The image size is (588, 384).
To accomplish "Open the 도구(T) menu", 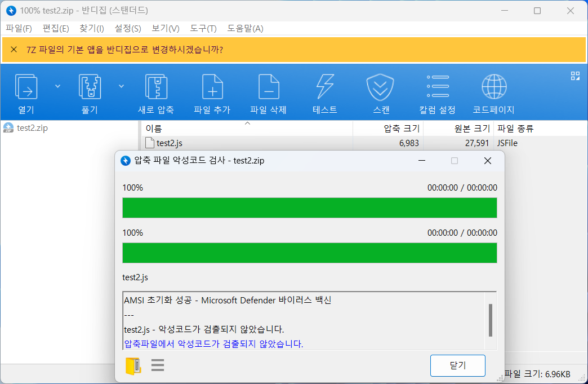I will pyautogui.click(x=203, y=28).
